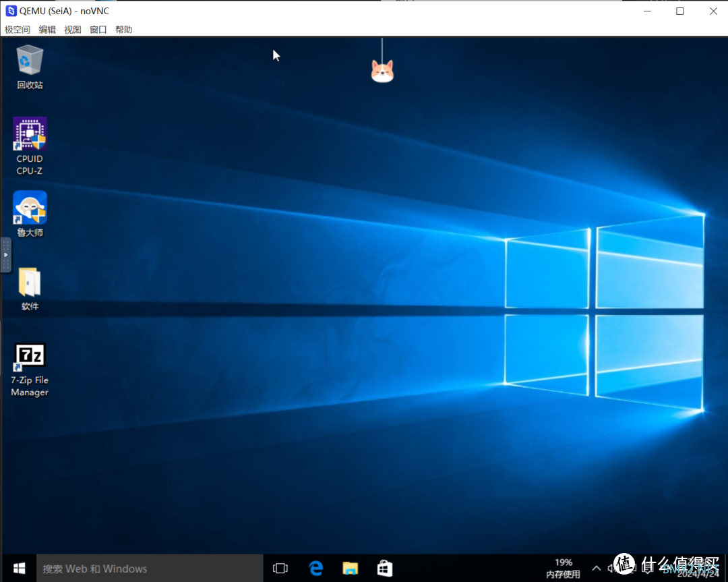Viewport: 728px width, 582px height.
Task: Launch Microsoft Edge from the taskbar
Action: [316, 568]
